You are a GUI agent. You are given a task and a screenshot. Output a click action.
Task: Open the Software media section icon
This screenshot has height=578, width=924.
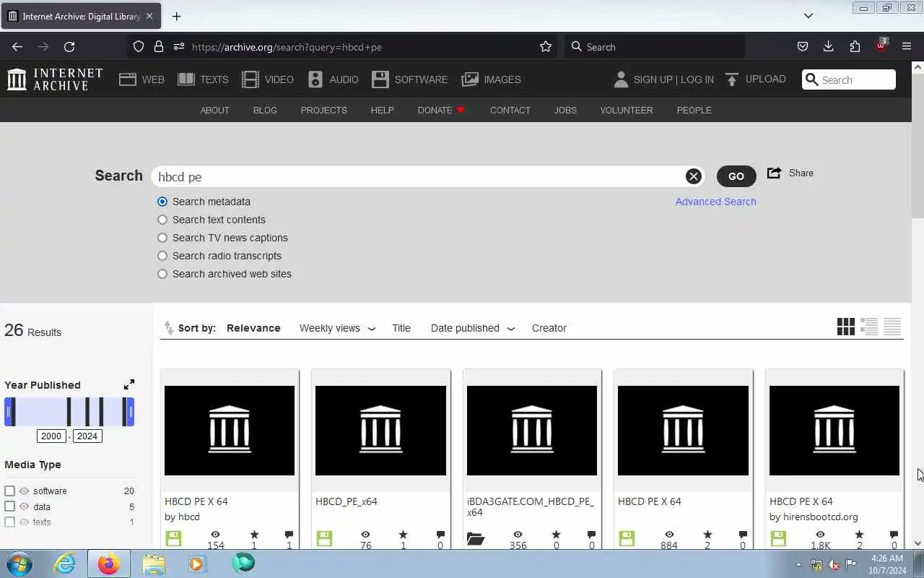click(x=380, y=79)
